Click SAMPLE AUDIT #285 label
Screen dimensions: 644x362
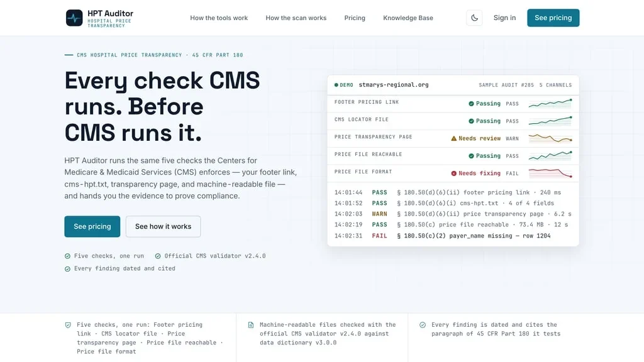coord(506,85)
